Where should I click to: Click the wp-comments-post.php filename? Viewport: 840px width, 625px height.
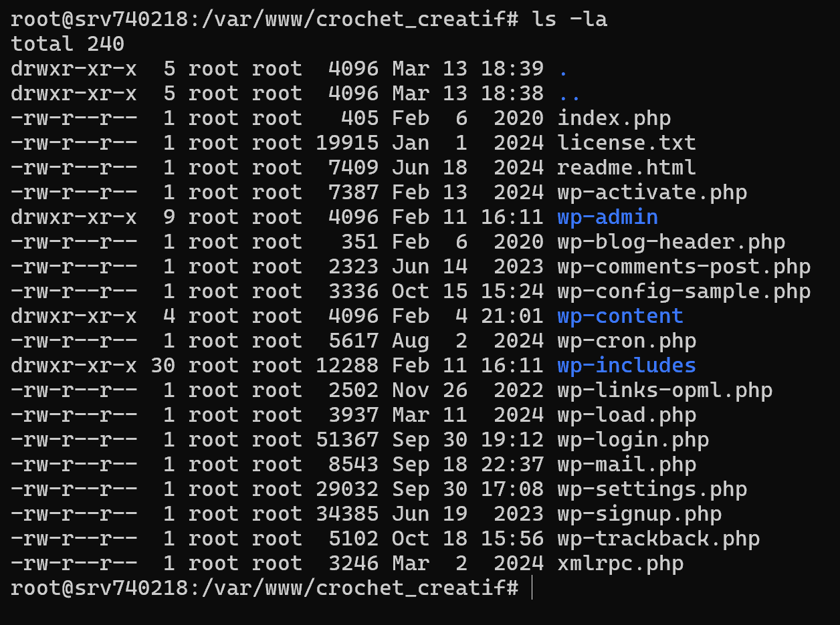684,267
